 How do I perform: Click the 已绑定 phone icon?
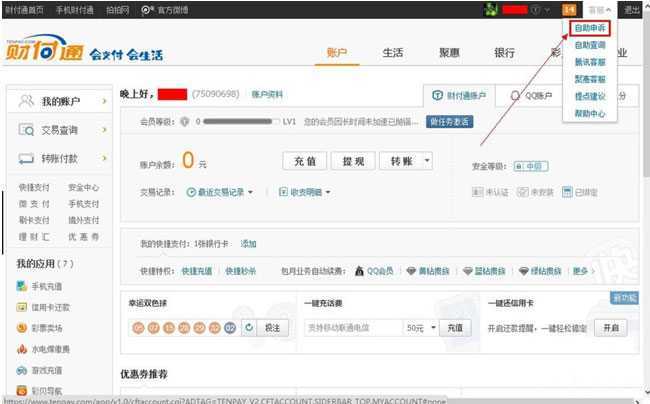(567, 192)
